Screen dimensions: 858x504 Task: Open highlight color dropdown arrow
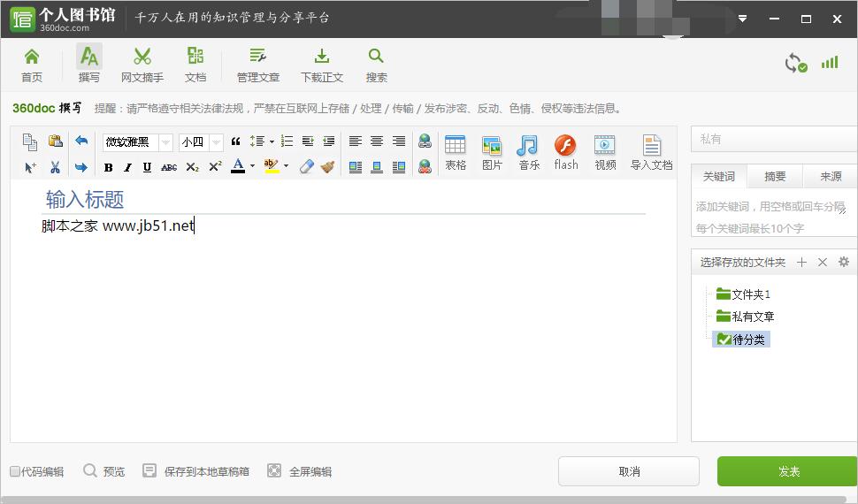[287, 166]
